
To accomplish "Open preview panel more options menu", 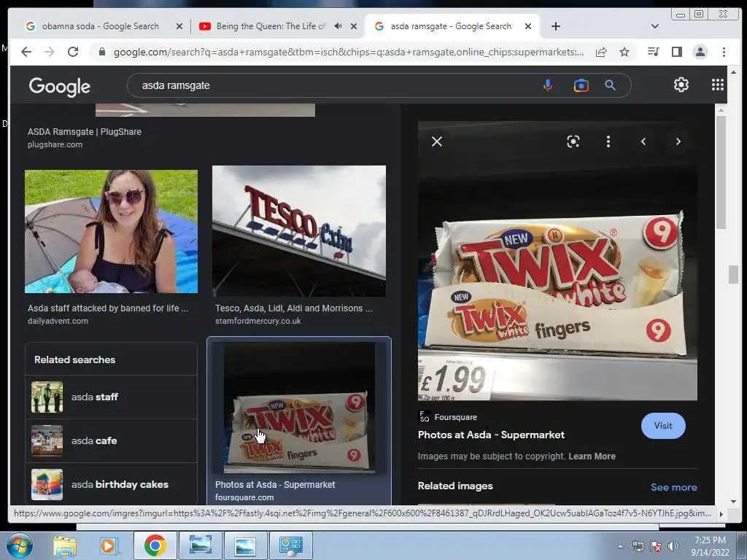I will coord(608,141).
